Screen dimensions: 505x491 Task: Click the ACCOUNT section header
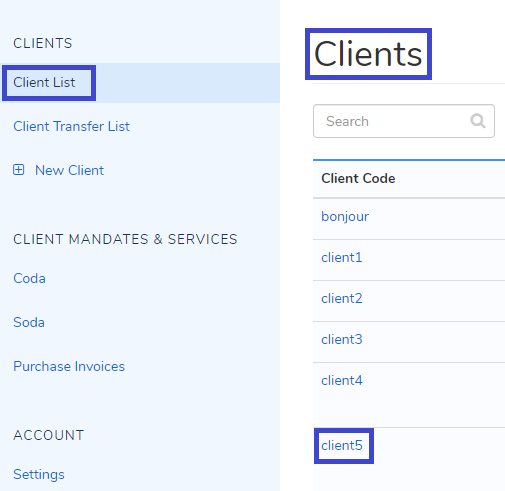(49, 435)
